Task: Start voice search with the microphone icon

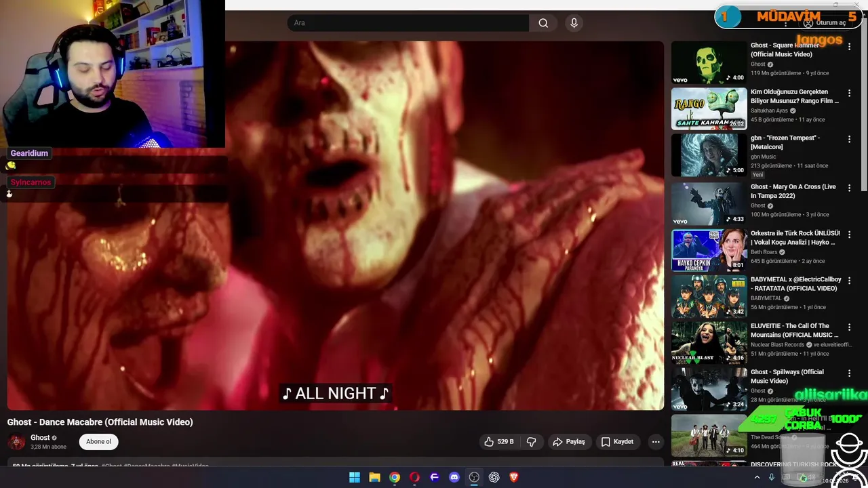Action: tap(574, 23)
